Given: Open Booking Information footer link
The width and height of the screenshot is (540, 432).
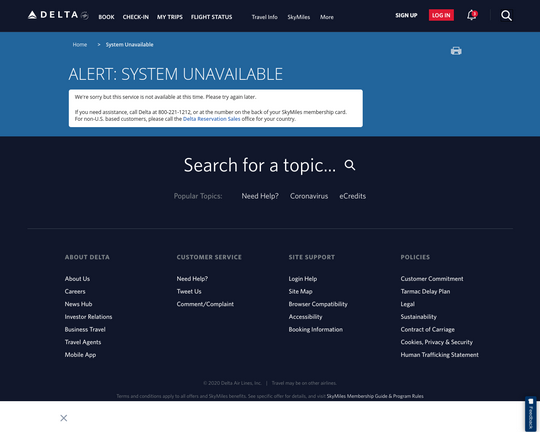Looking at the screenshot, I should 316,330.
